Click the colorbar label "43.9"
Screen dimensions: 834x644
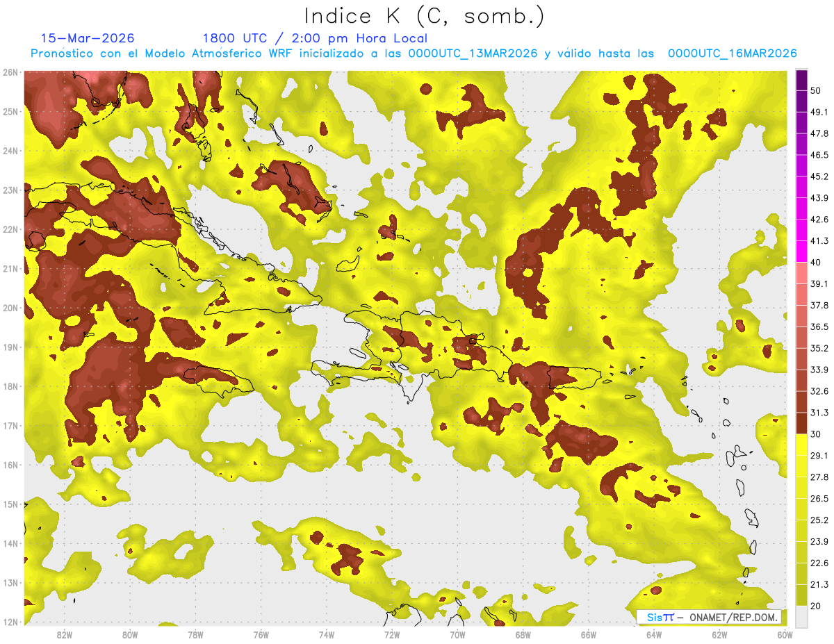pos(819,198)
